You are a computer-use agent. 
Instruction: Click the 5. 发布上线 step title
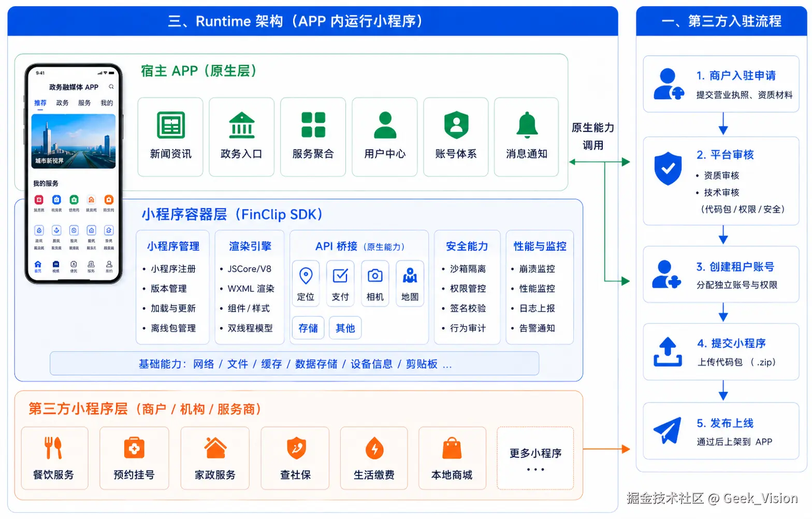[x=725, y=423]
